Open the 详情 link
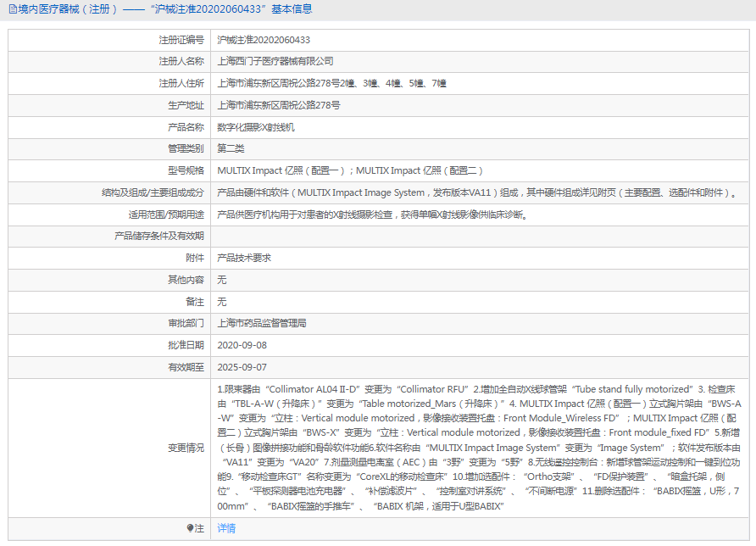Screen dimensions: 756x546 (x=228, y=528)
